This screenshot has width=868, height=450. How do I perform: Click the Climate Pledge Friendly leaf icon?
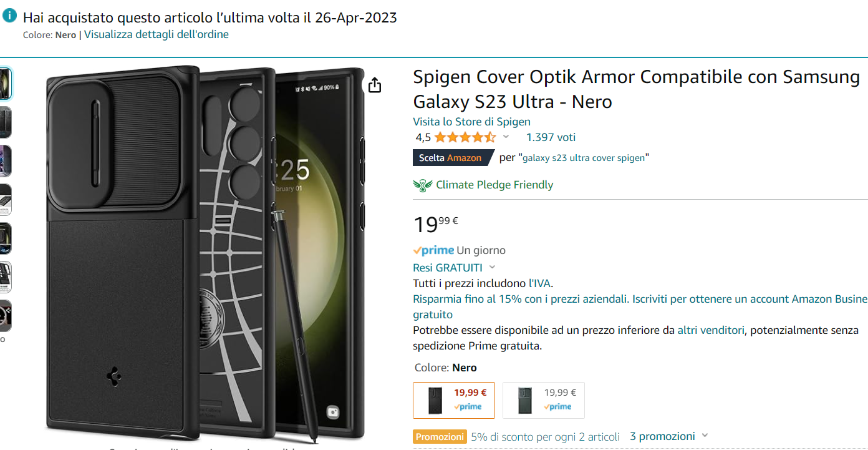coord(423,185)
